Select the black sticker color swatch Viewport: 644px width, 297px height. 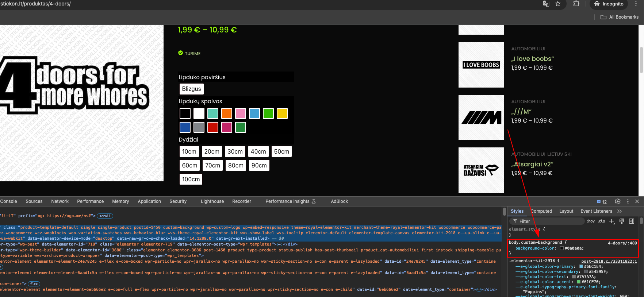[185, 113]
